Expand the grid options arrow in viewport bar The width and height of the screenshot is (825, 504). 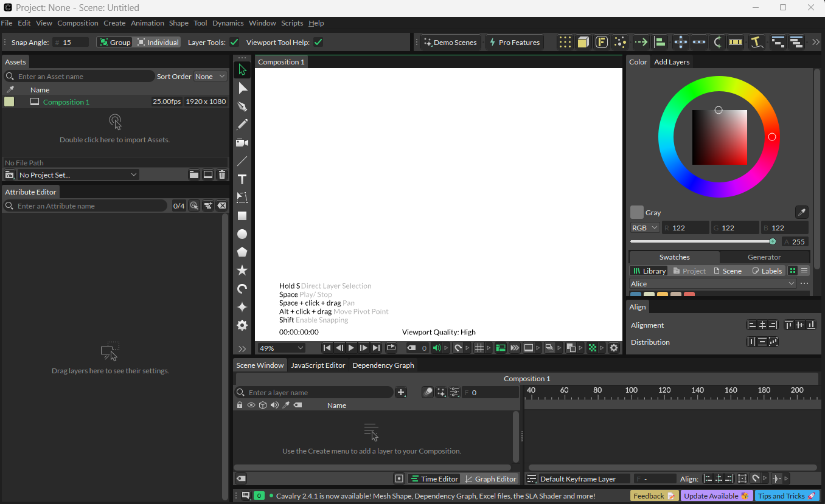[489, 348]
